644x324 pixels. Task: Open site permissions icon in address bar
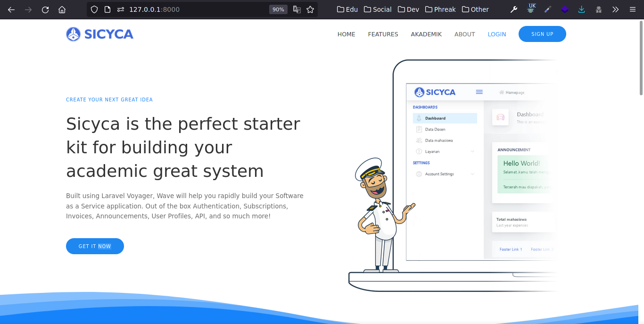(121, 9)
